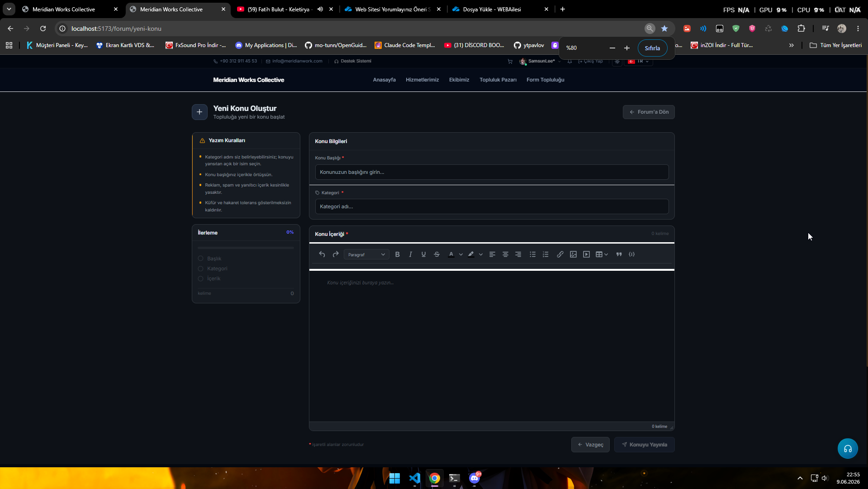Toggle bold formatting in editor
868x489 pixels.
coord(397,254)
